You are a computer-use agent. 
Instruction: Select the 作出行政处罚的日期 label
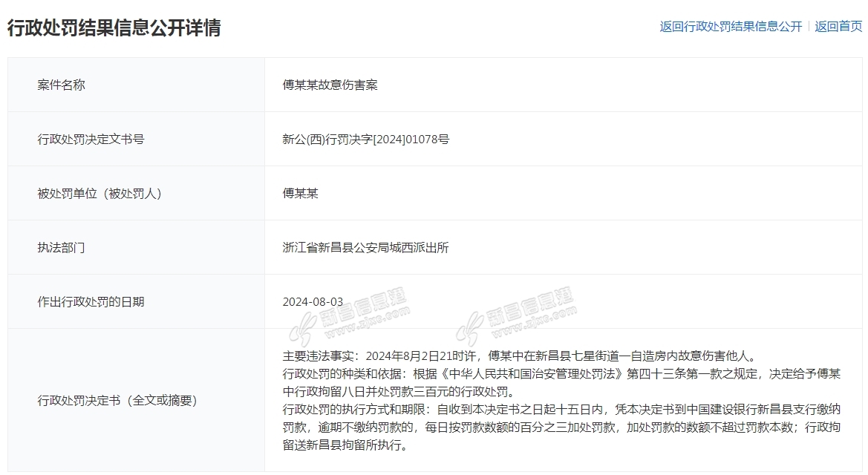pos(91,301)
